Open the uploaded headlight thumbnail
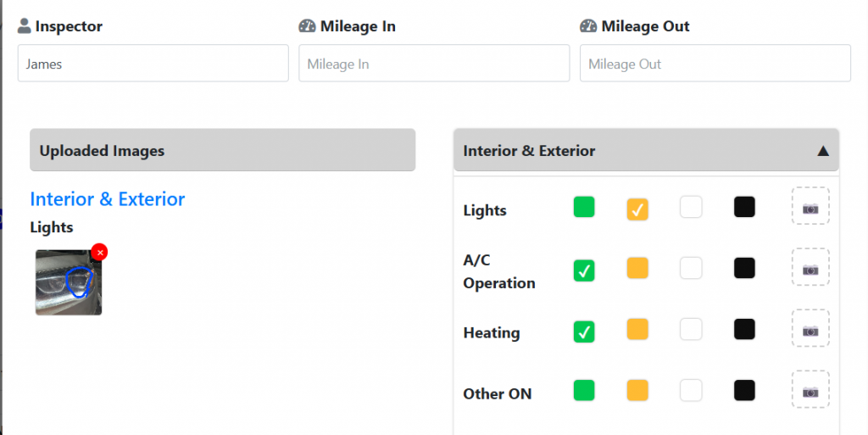 (68, 283)
